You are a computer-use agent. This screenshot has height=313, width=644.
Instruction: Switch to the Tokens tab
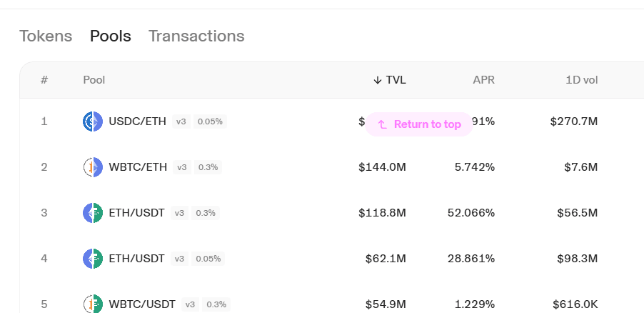tap(46, 36)
